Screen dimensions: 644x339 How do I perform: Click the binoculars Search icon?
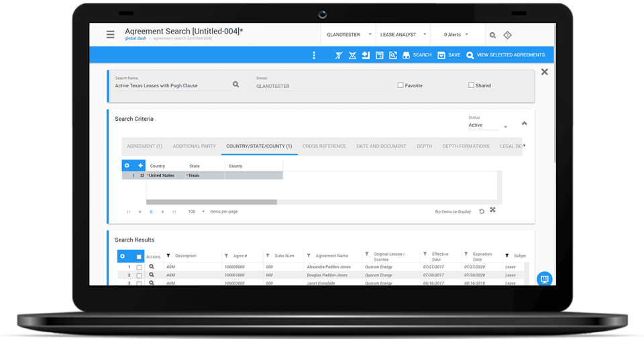pos(407,55)
